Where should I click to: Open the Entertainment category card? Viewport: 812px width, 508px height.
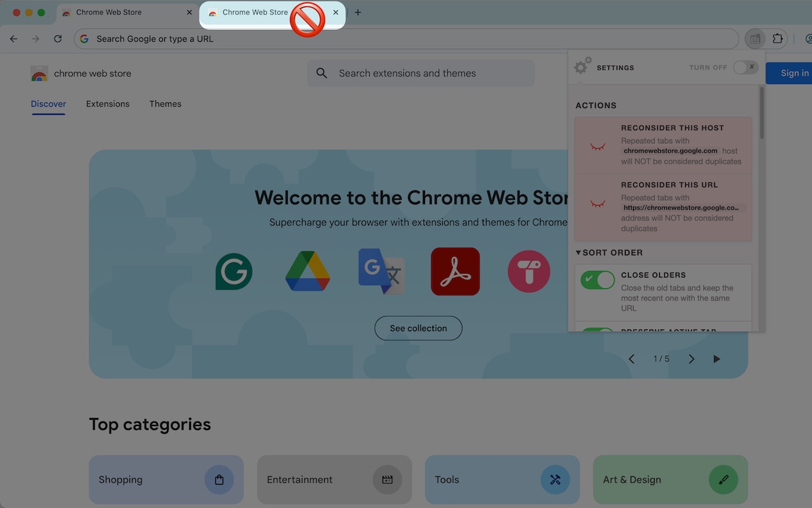pos(334,479)
